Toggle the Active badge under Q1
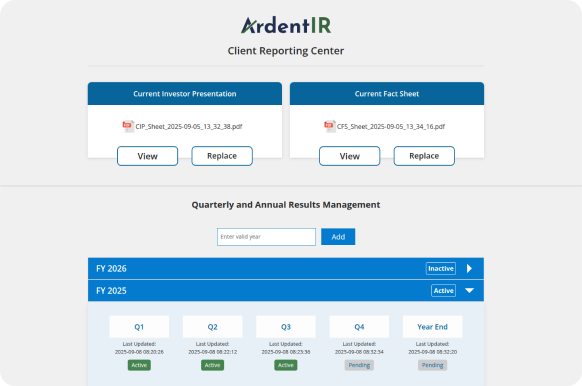Screen dimensions: 582x386 [x=139, y=365]
